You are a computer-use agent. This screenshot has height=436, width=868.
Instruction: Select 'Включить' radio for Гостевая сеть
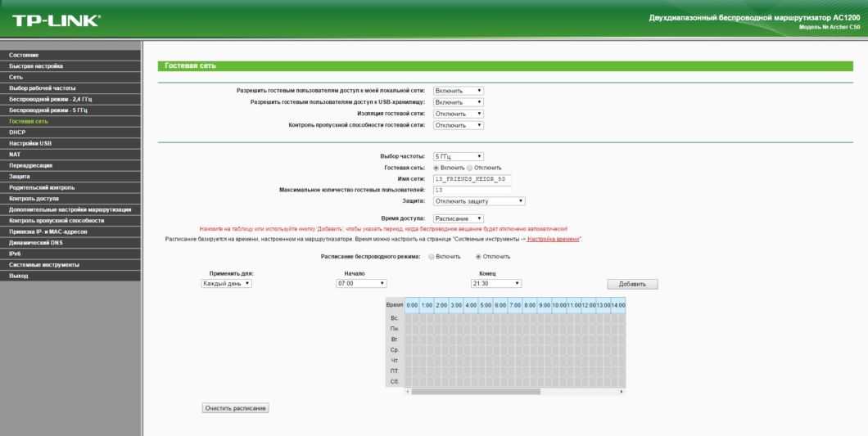pyautogui.click(x=436, y=168)
